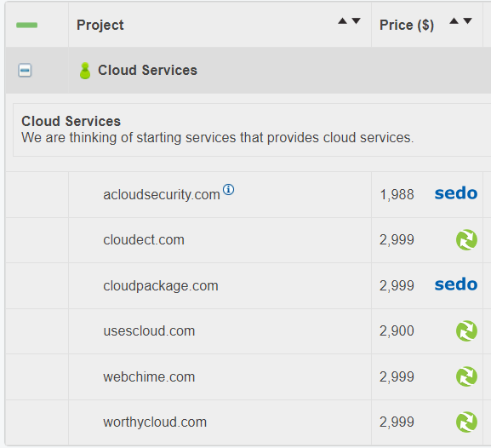This screenshot has width=491, height=448.
Task: Collapse the Cloud Services project group
Action: click(x=25, y=70)
